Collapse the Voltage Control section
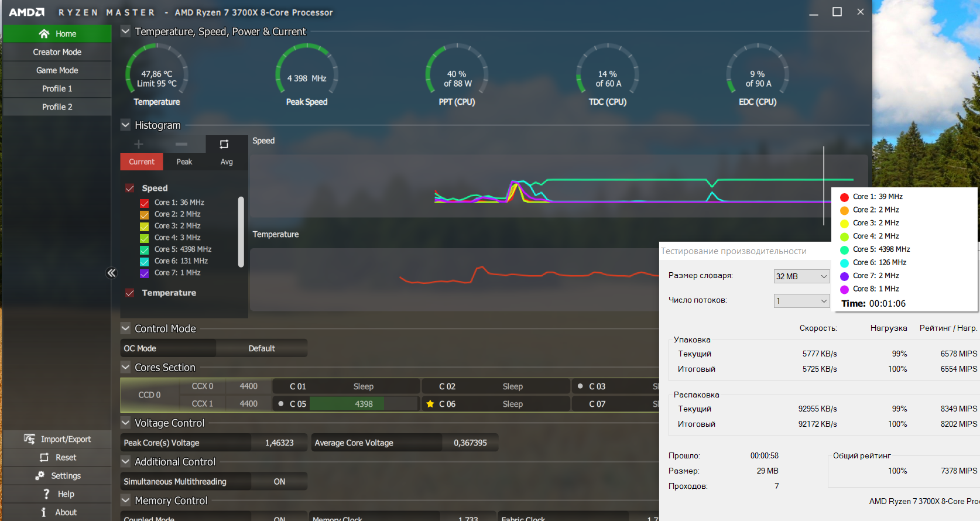This screenshot has width=980, height=521. pos(125,423)
